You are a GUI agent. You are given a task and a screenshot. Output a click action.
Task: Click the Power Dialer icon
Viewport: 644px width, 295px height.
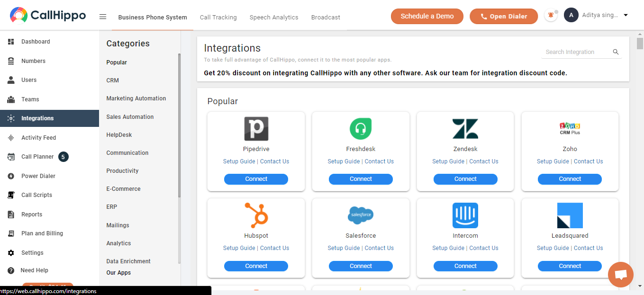coord(11,176)
